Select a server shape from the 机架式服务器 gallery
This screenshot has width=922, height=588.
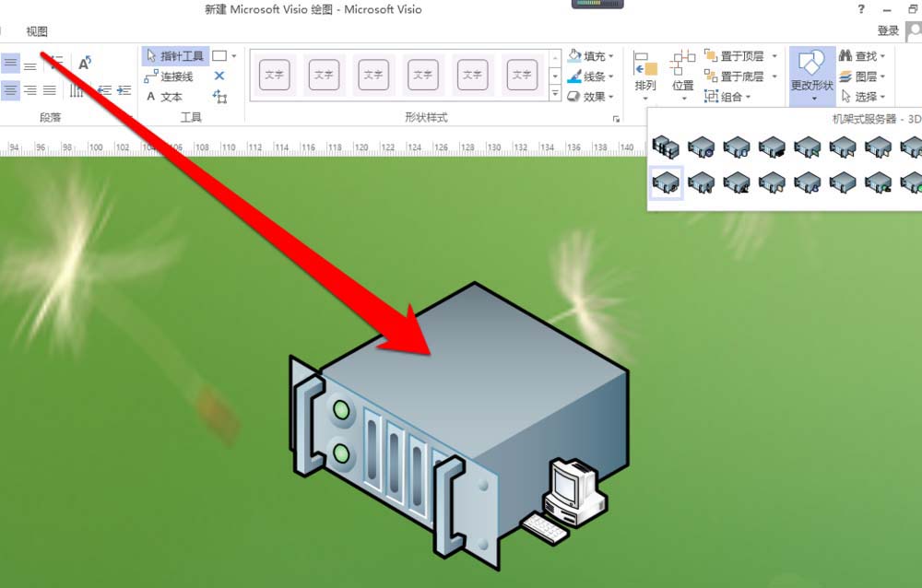click(666, 182)
